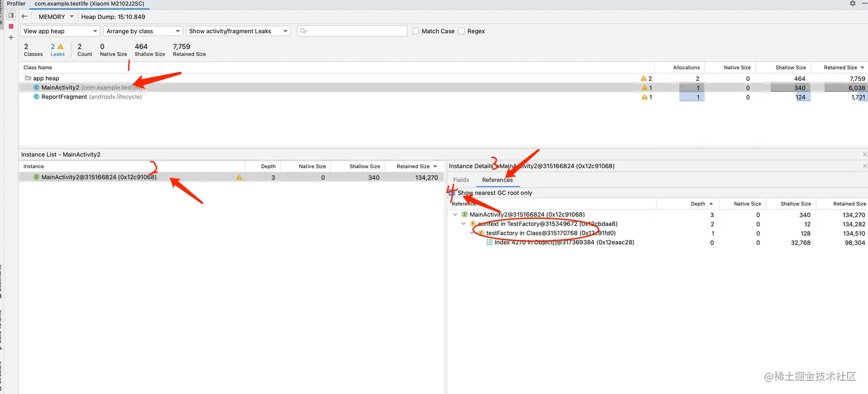Click Heap Dump: 15:10.849 label

113,17
